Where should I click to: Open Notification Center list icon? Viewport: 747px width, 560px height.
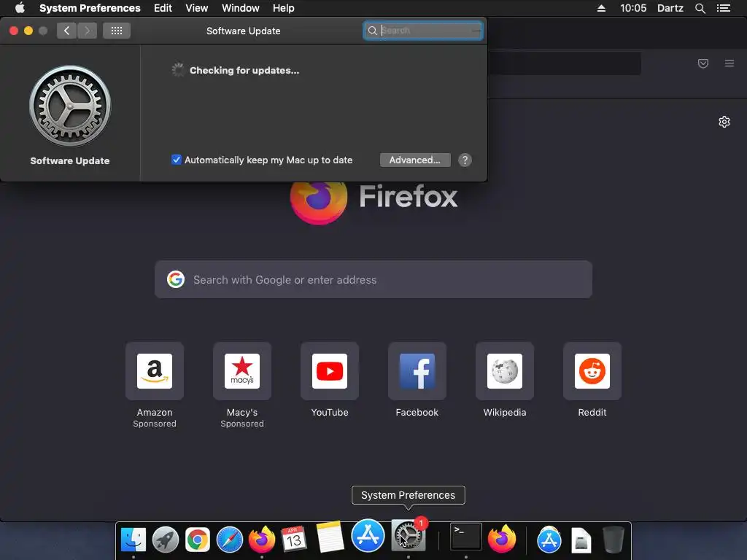(x=723, y=8)
